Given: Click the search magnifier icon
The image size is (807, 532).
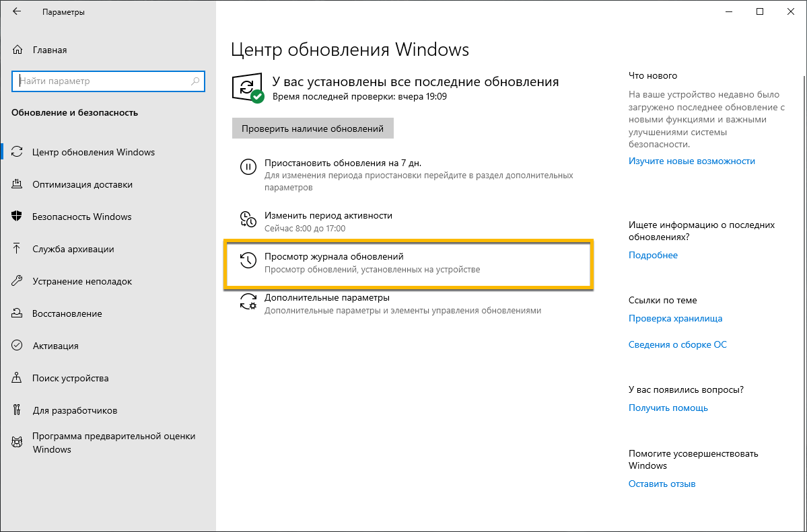Looking at the screenshot, I should pyautogui.click(x=195, y=81).
